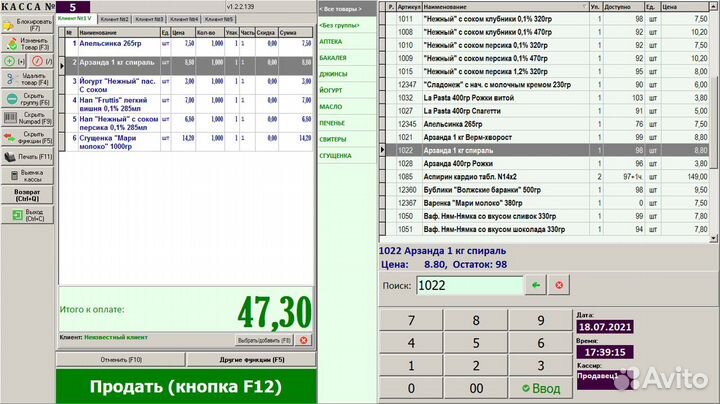Click the green backspace arrow near search
Viewport: 720px width, 404px height.
pyautogui.click(x=537, y=286)
